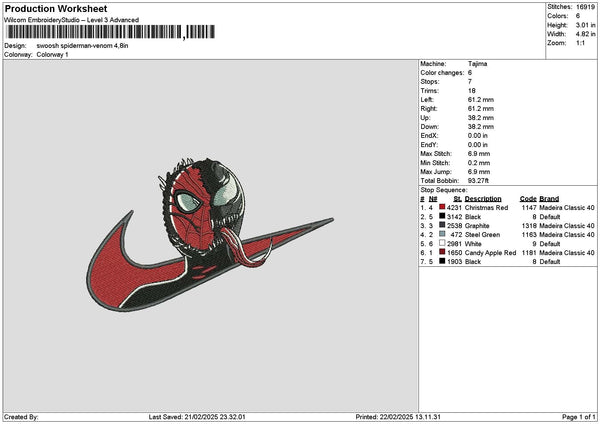Click the 'Description' column header
The height and width of the screenshot is (424, 600).
[x=483, y=199]
